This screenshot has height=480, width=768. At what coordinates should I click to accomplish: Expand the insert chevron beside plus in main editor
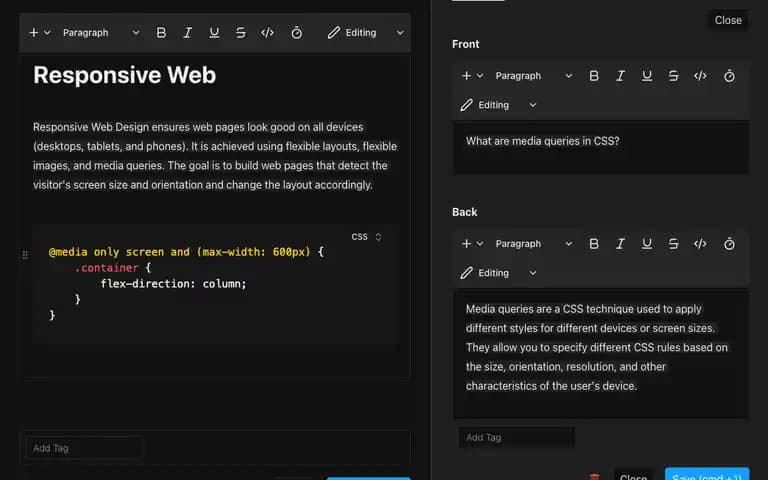47,33
